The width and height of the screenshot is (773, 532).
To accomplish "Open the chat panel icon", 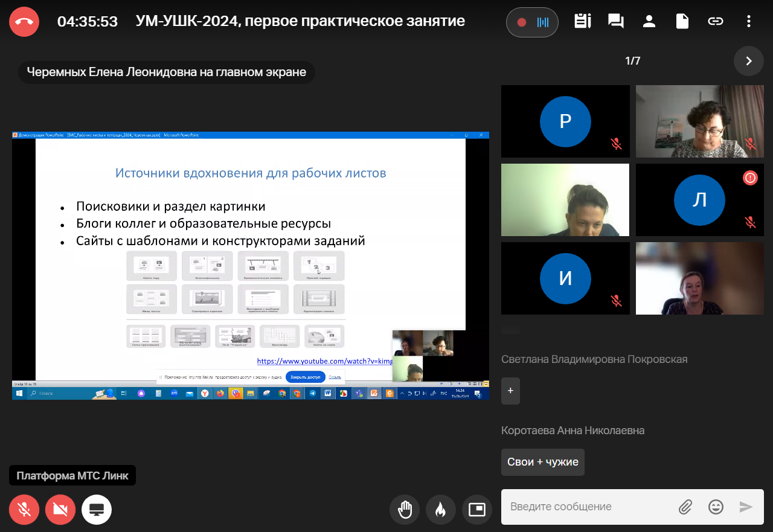I will [616, 22].
